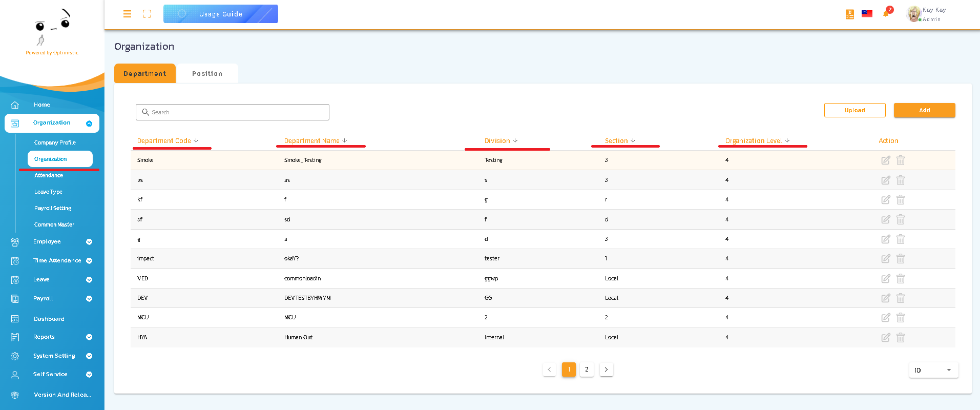Open the notification bell

[x=886, y=13]
